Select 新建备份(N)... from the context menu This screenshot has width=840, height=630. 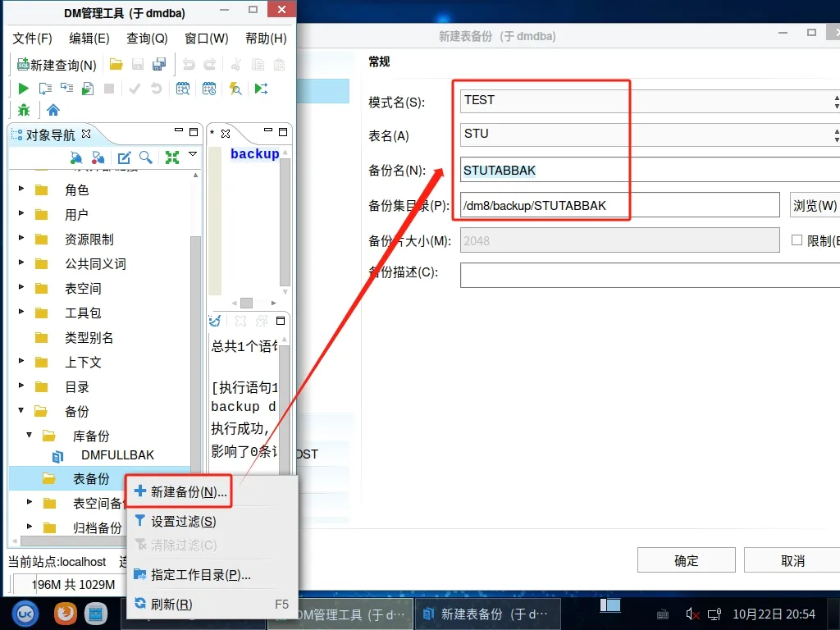point(180,491)
